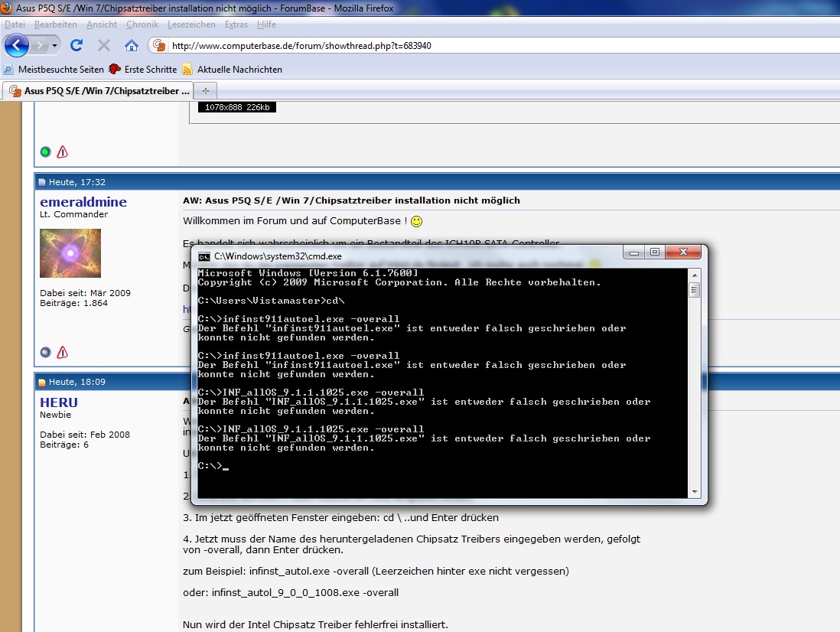Image resolution: width=840 pixels, height=632 pixels.
Task: Open the Aktuelle Nachrichten feed bookmark
Action: pyautogui.click(x=233, y=69)
